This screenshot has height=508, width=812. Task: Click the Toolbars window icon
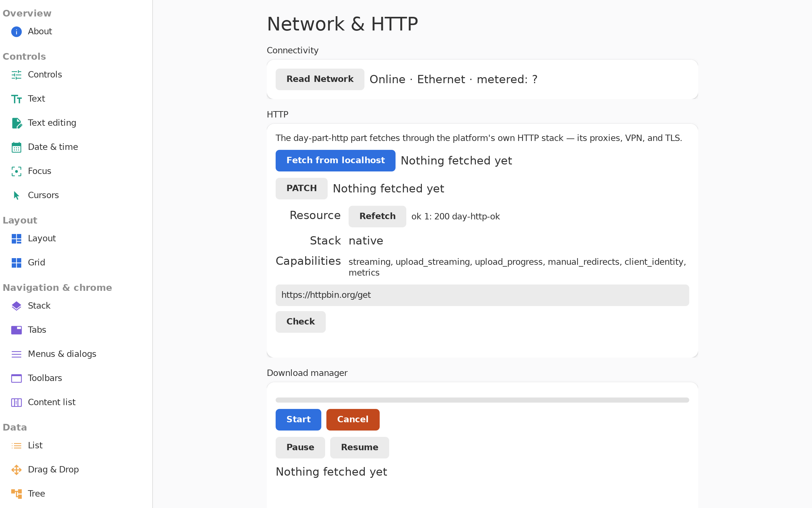click(x=16, y=378)
